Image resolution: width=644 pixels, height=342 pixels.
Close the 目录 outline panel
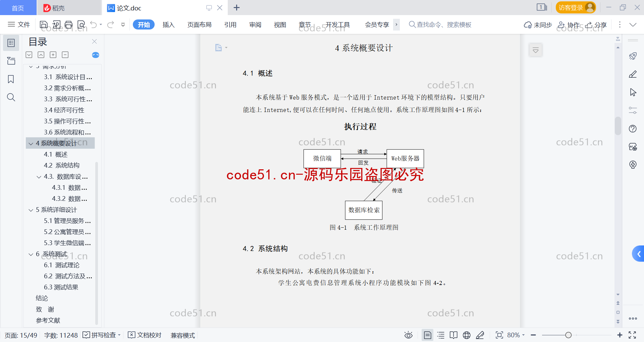(x=94, y=42)
